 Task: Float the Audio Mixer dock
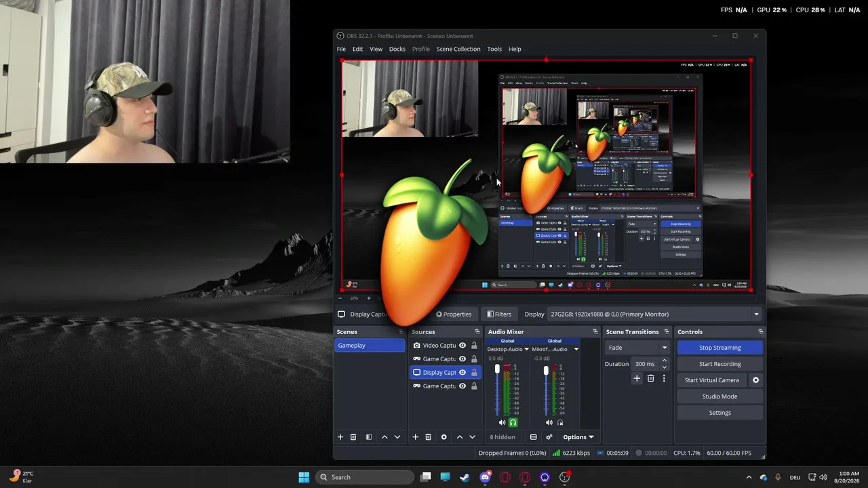pyautogui.click(x=595, y=332)
